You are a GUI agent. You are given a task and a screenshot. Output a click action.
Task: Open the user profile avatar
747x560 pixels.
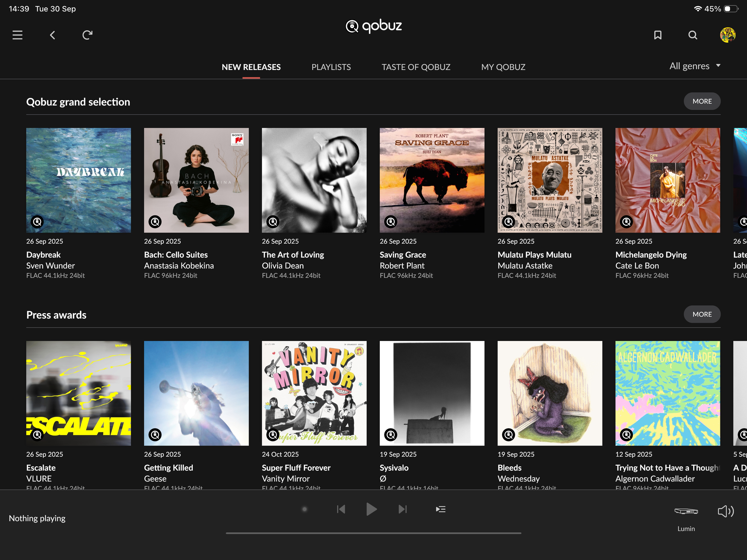tap(727, 35)
